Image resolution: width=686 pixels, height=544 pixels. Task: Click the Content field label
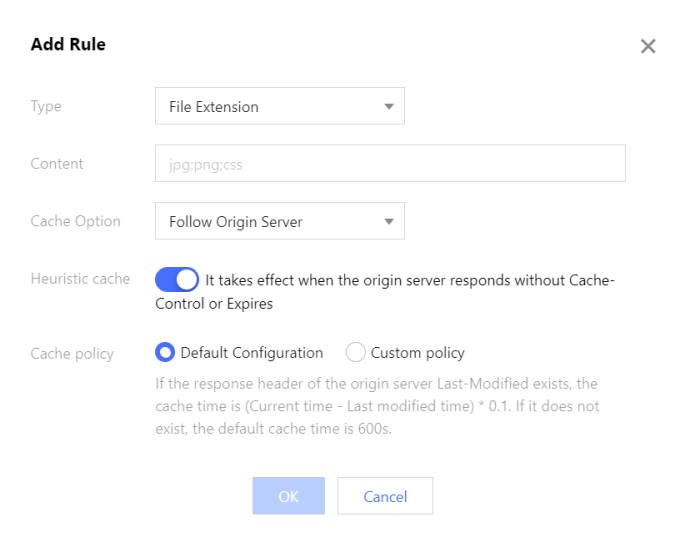57,163
